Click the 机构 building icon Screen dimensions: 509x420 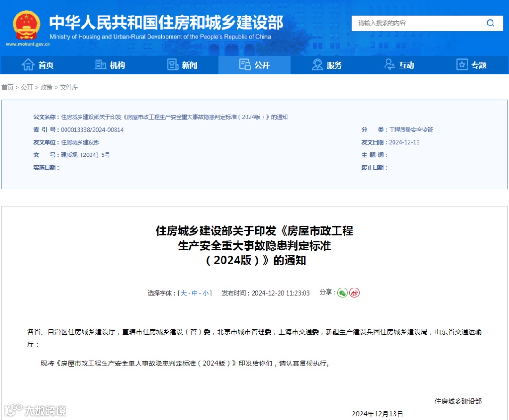(x=100, y=65)
